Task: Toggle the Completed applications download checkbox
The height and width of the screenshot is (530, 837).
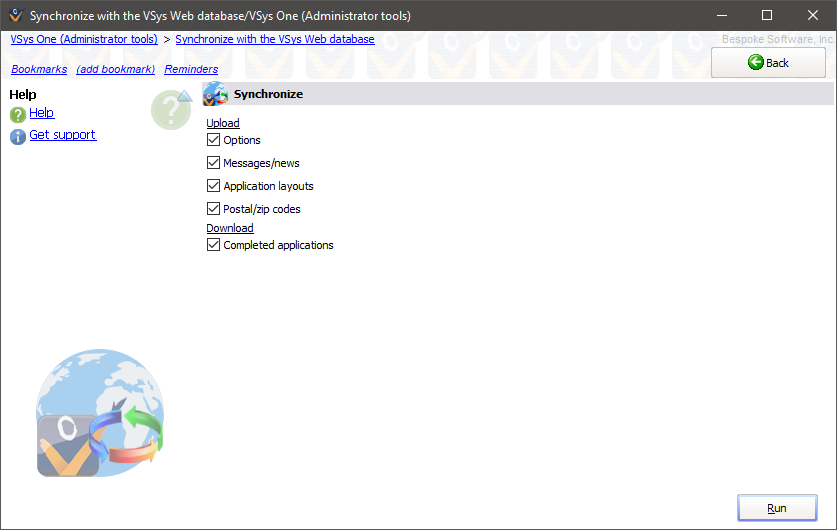Action: click(213, 245)
